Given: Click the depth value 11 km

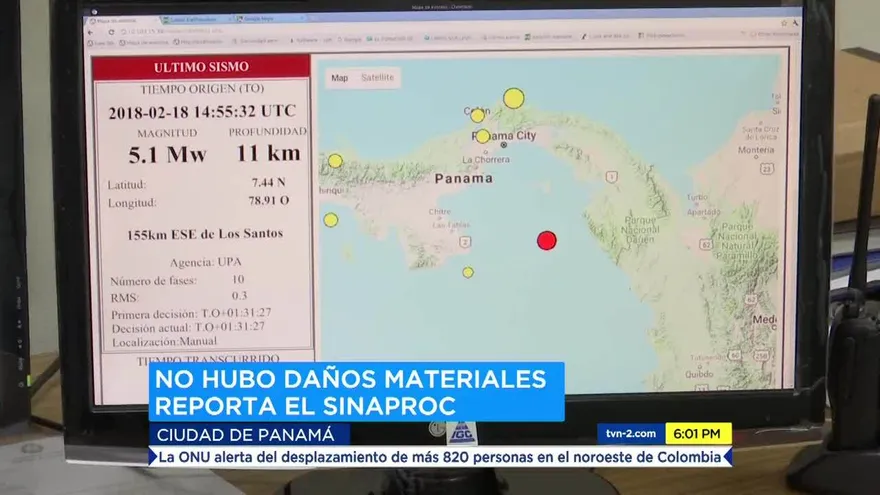Looking at the screenshot, I should tap(268, 153).
